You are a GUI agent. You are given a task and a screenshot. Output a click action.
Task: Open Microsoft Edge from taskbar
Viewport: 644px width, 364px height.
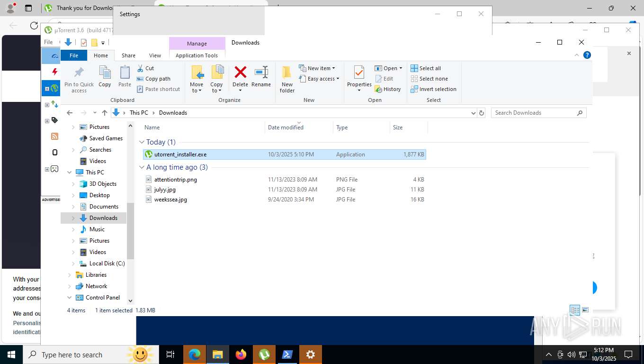click(x=195, y=355)
